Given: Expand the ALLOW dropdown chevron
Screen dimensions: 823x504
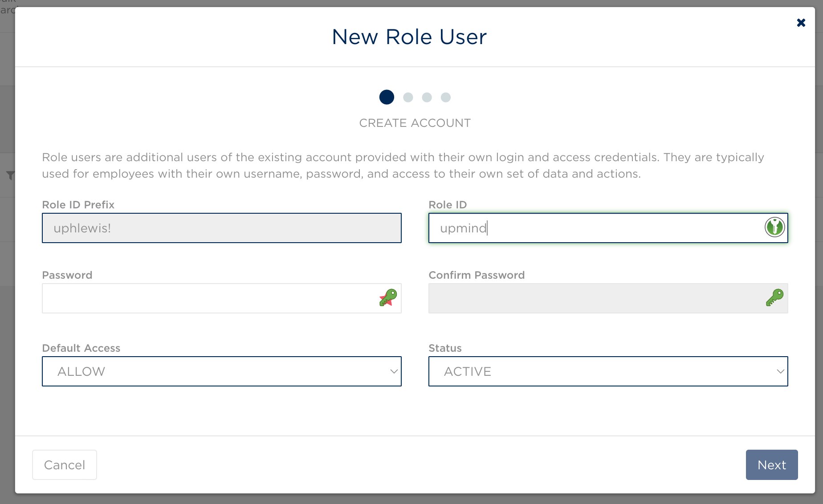Looking at the screenshot, I should 394,371.
